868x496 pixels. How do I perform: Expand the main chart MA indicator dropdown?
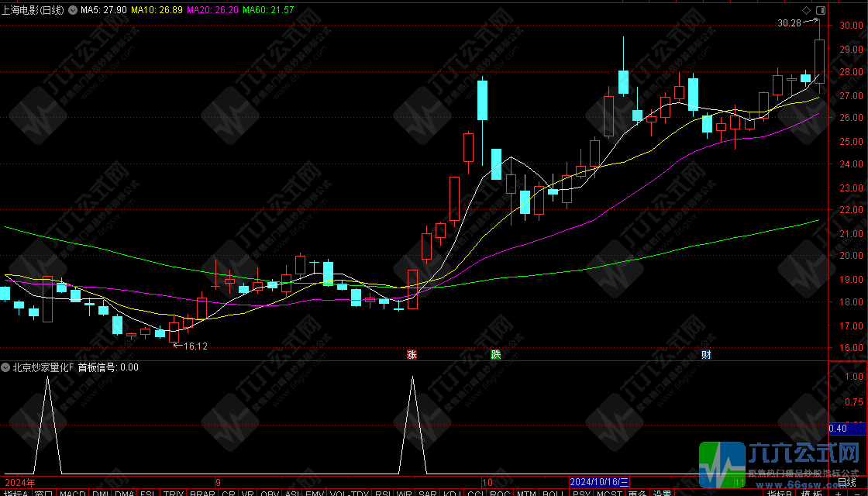(x=73, y=10)
